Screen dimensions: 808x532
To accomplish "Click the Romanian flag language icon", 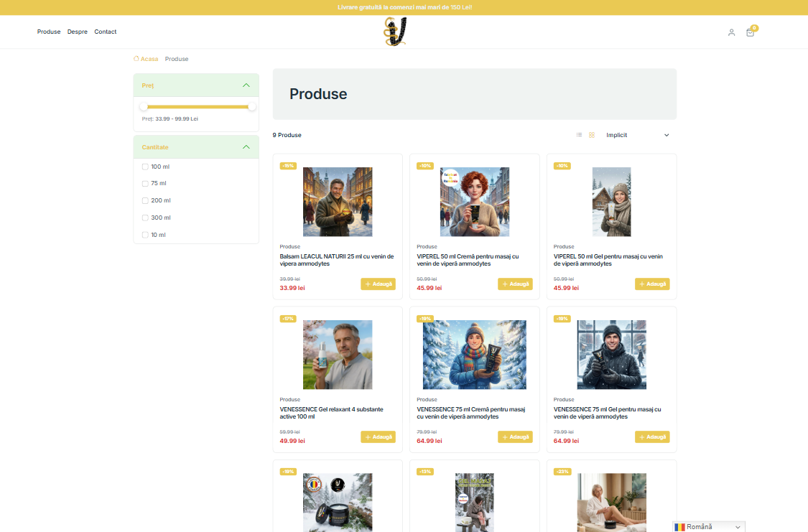I will [x=679, y=527].
